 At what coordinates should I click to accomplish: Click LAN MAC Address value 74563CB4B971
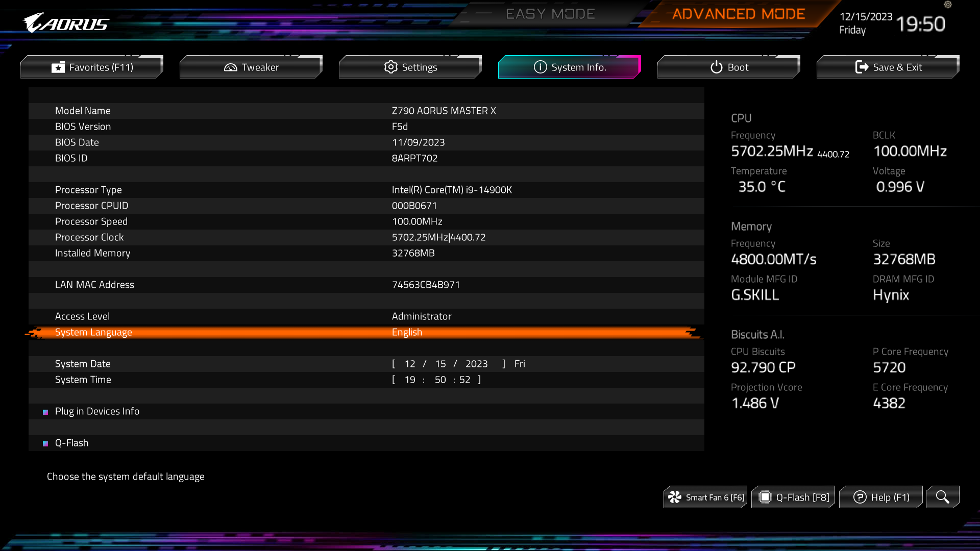click(426, 285)
